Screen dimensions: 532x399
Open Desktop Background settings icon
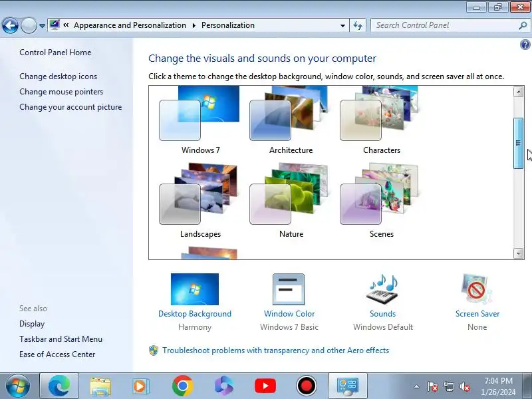[195, 289]
